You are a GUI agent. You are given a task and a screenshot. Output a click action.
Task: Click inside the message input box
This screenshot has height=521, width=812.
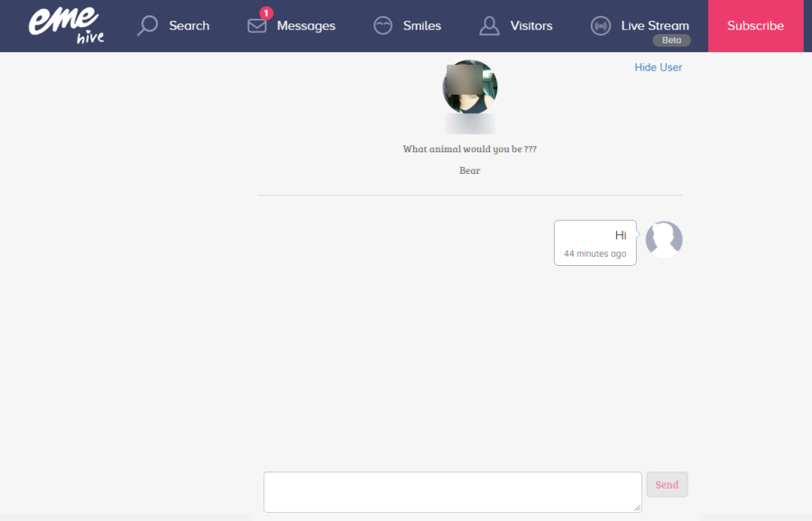click(x=451, y=491)
